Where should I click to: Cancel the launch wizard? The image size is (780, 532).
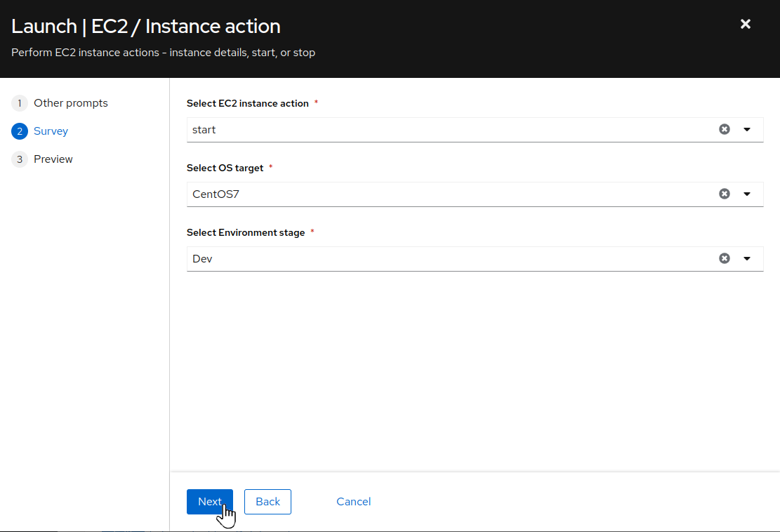coord(353,502)
